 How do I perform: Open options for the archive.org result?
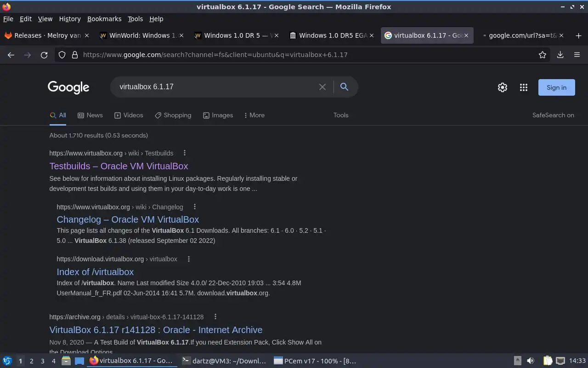(x=215, y=316)
